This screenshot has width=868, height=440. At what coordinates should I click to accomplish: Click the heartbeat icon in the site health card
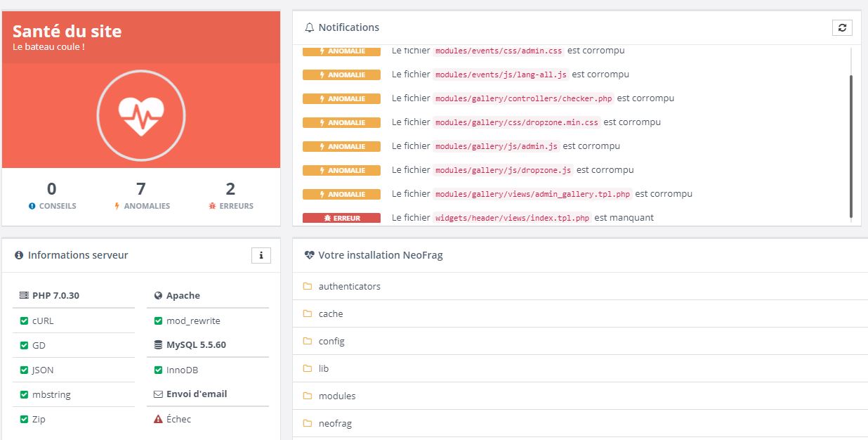141,115
